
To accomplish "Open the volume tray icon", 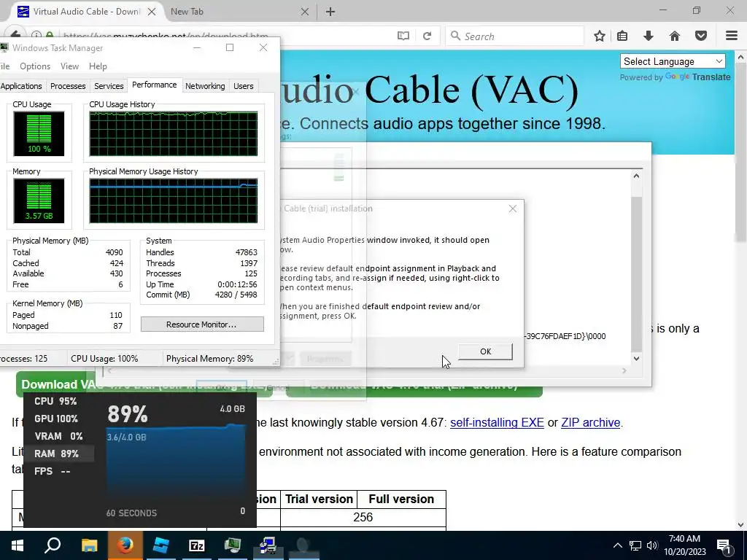I will [652, 545].
